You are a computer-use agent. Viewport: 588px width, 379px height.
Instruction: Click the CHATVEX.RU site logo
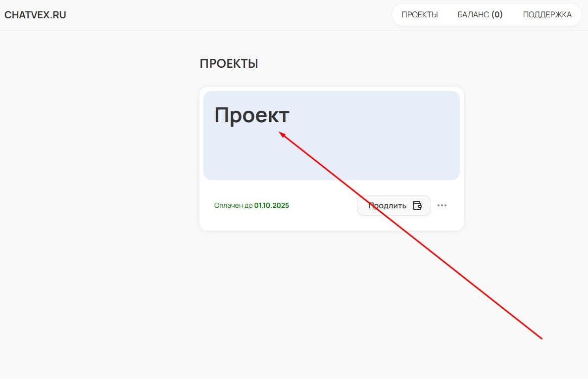35,15
